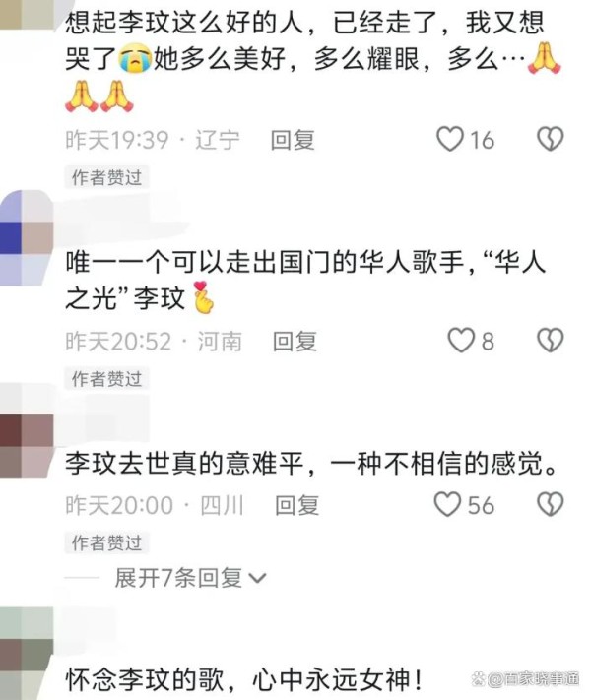The width and height of the screenshot is (591, 700).
Task: Reply to the 昨天20:52 河南 comment
Action: coord(295,342)
